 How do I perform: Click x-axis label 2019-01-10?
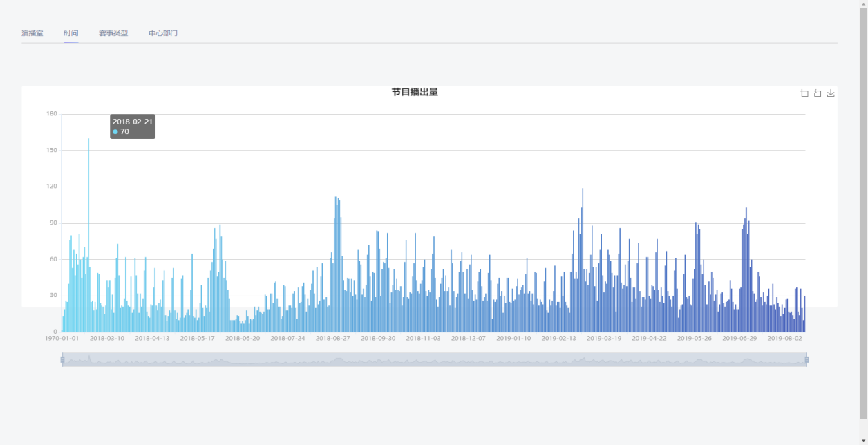[x=513, y=339]
